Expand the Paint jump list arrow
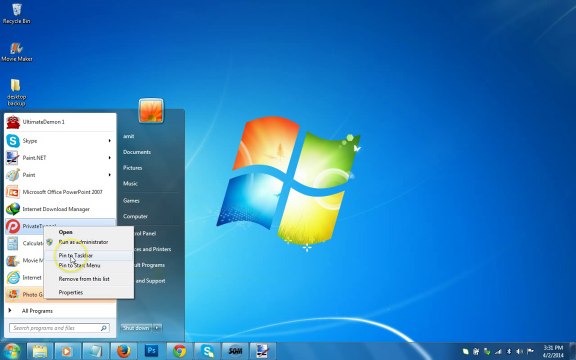 [x=109, y=175]
